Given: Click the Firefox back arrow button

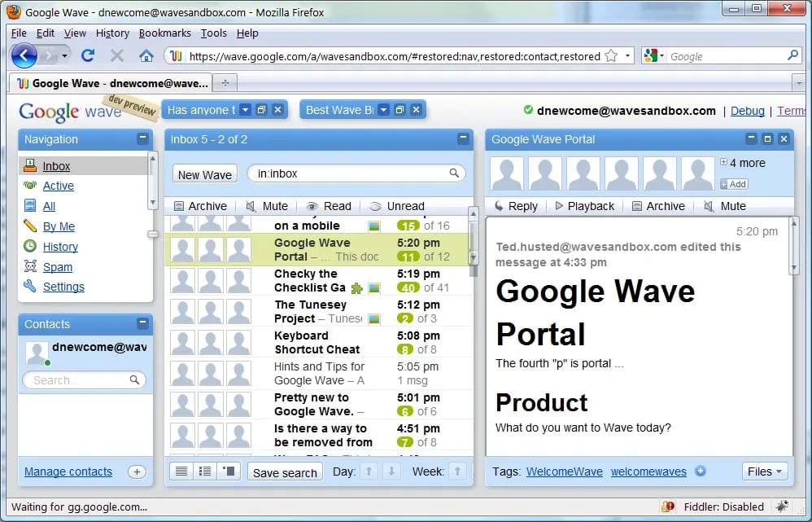Looking at the screenshot, I should coord(24,55).
